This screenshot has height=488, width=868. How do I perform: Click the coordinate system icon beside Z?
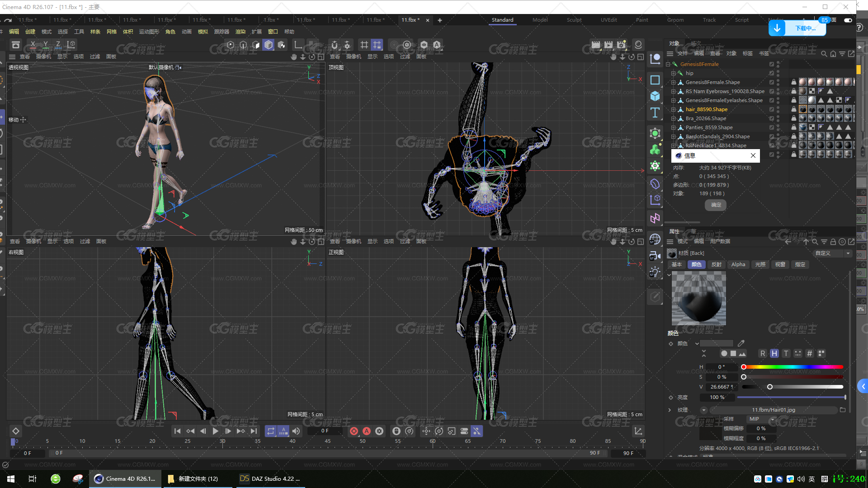click(x=71, y=45)
